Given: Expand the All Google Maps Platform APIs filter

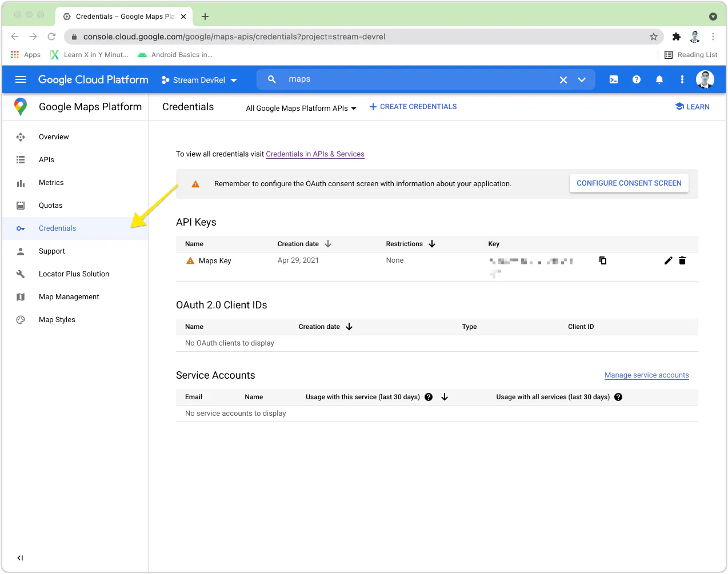Looking at the screenshot, I should [301, 108].
